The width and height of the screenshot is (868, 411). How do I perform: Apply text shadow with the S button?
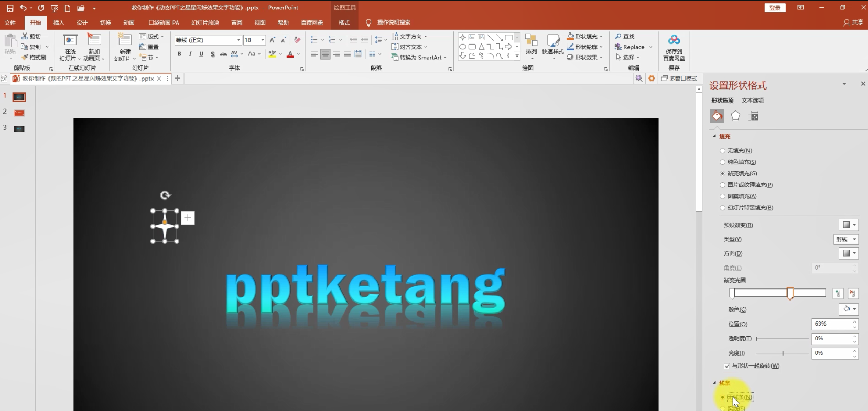(x=212, y=54)
